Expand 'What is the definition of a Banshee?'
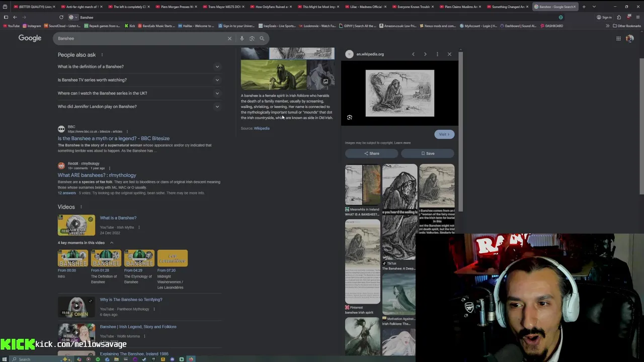 [x=139, y=66]
